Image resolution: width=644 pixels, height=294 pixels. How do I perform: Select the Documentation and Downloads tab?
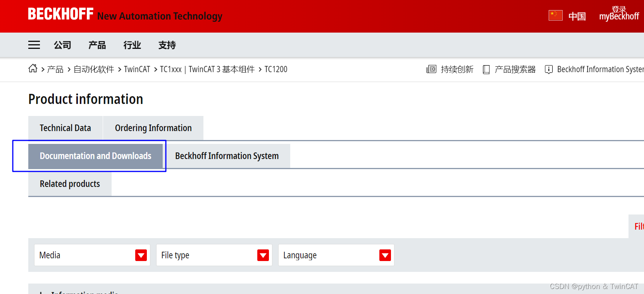point(96,156)
